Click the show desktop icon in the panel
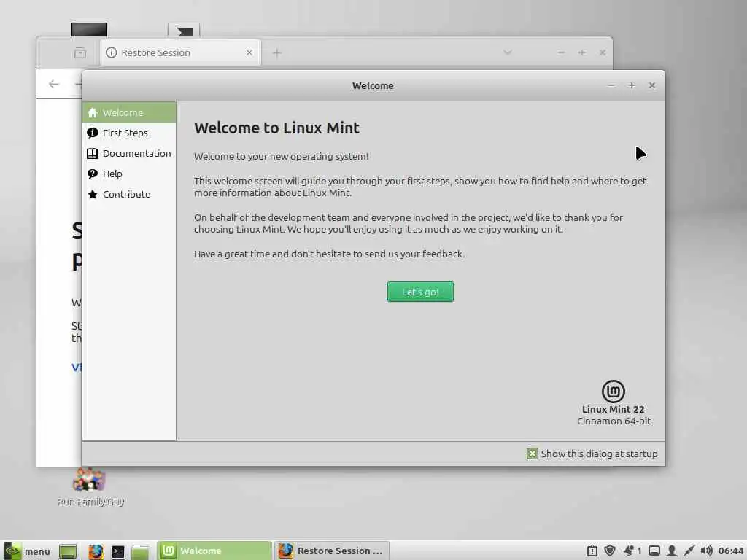The height and width of the screenshot is (560, 747). pyautogui.click(x=68, y=551)
